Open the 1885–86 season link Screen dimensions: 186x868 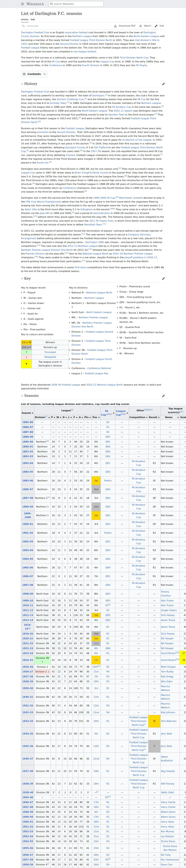tap(28, 422)
